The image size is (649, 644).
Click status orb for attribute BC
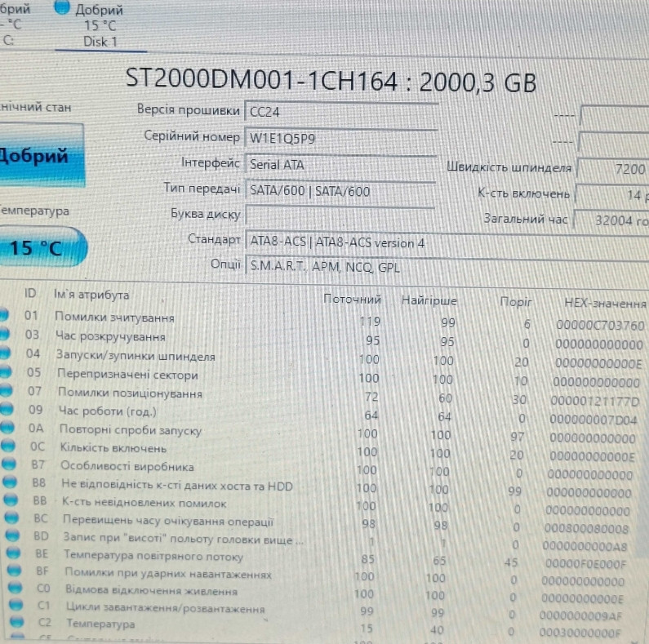(x=11, y=517)
